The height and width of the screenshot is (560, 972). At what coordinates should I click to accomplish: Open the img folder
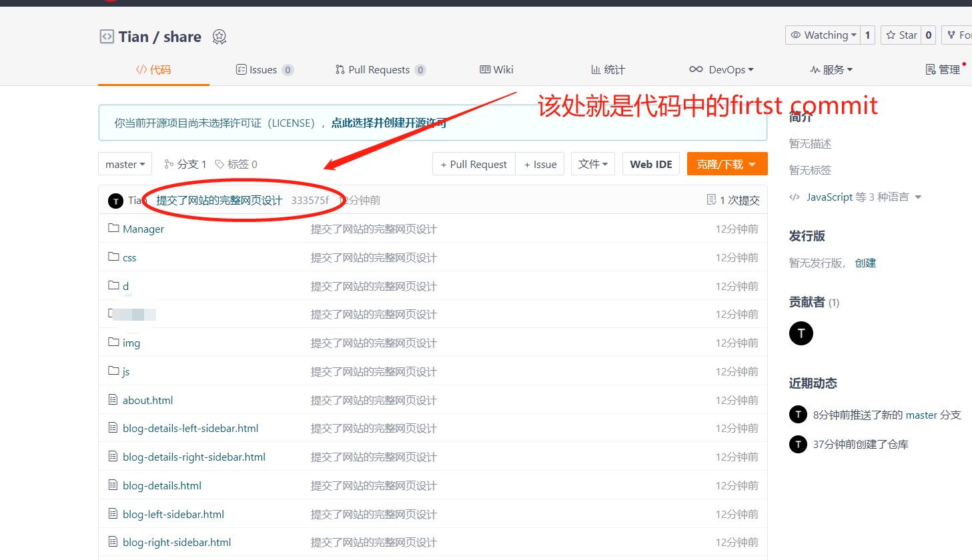pos(131,343)
